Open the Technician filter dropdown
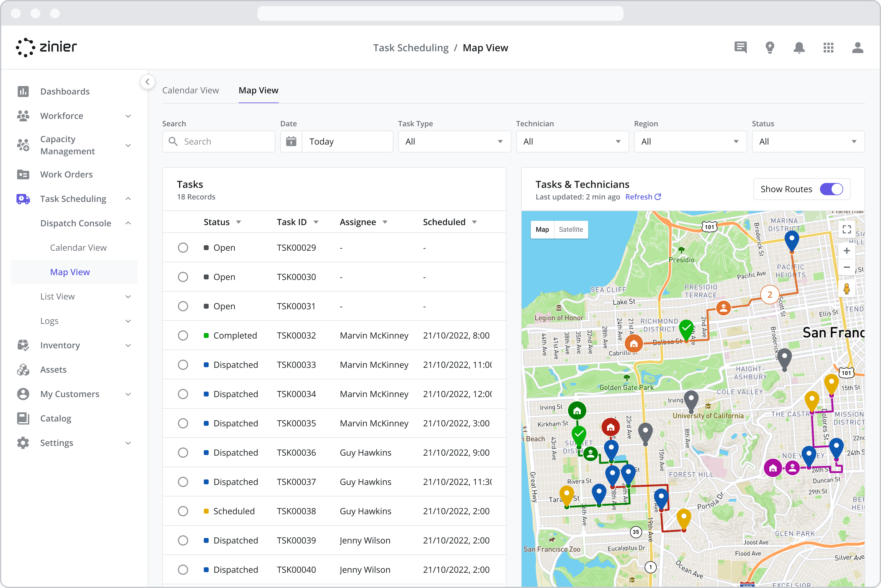Viewport: 881px width, 588px height. (x=572, y=142)
